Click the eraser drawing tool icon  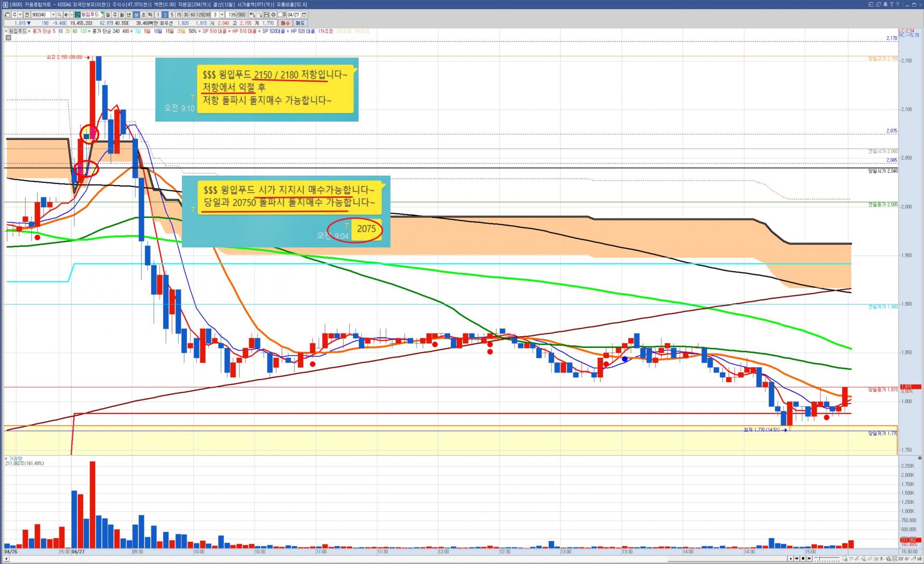click(870, 559)
